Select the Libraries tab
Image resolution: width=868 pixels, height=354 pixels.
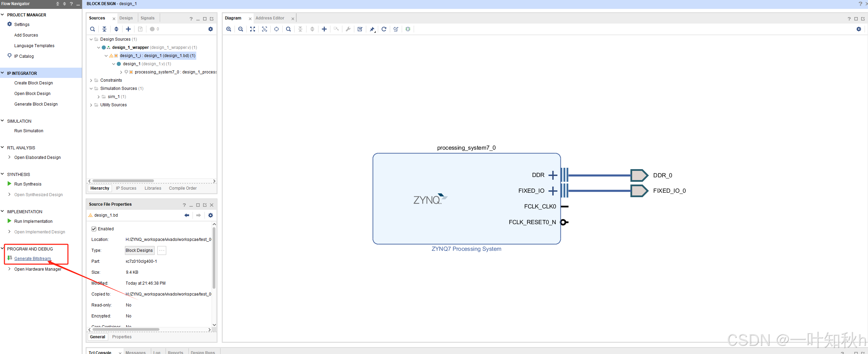(153, 188)
